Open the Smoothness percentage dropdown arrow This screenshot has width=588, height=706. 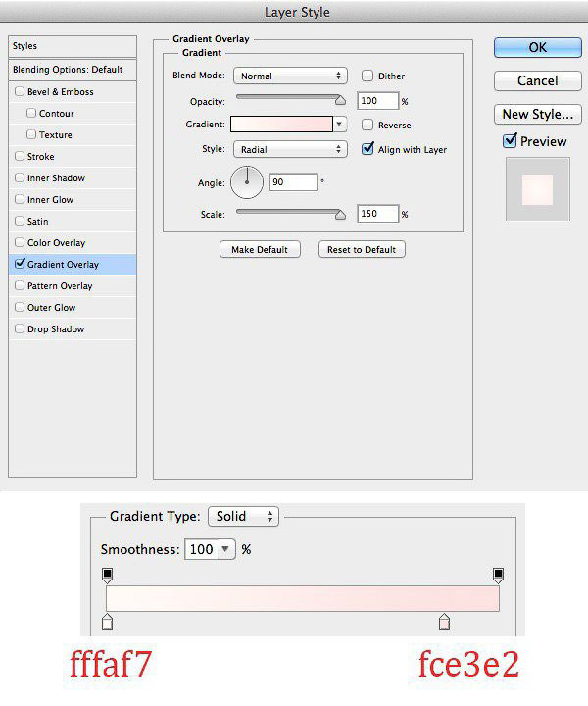225,549
